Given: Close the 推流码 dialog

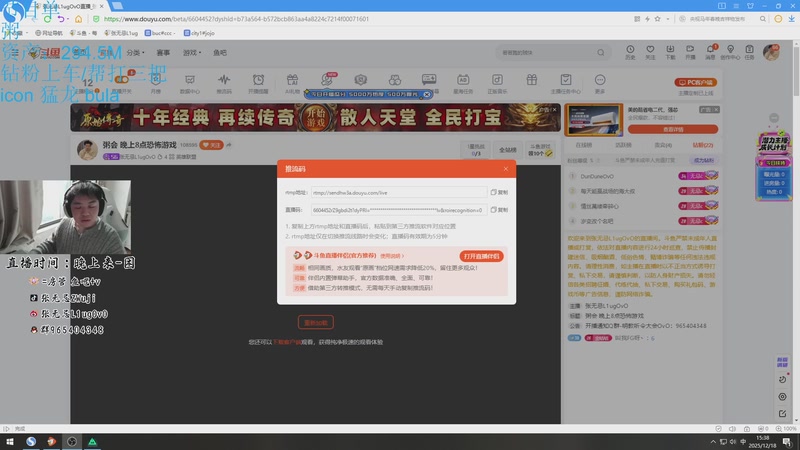Looking at the screenshot, I should pos(506,169).
